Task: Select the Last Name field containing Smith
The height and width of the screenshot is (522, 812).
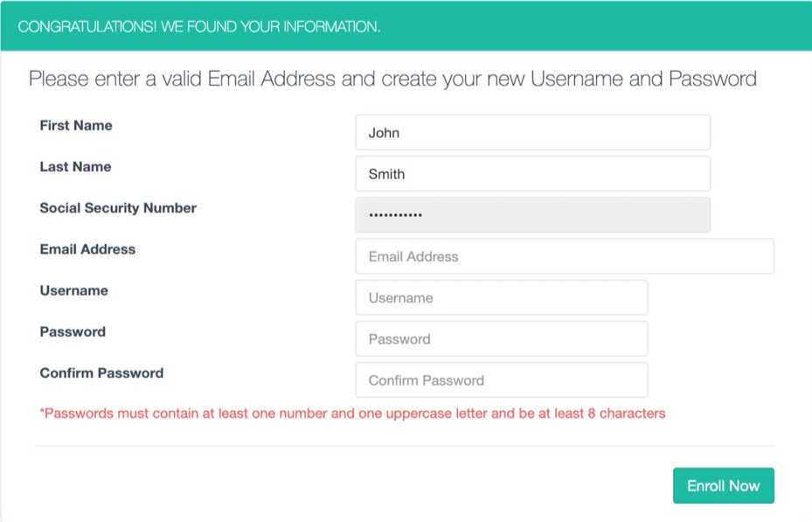Action: (532, 174)
